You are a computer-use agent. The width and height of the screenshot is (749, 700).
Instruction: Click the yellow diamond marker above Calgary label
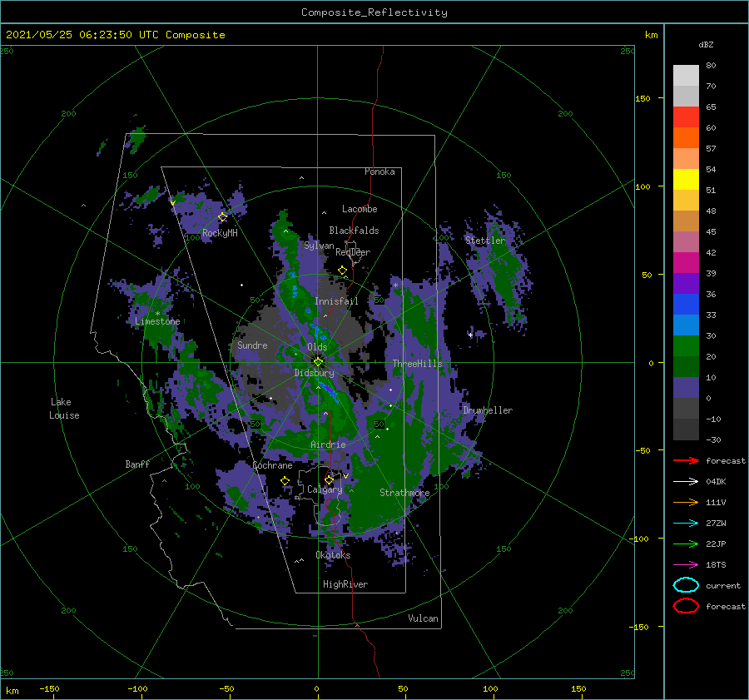point(329,479)
